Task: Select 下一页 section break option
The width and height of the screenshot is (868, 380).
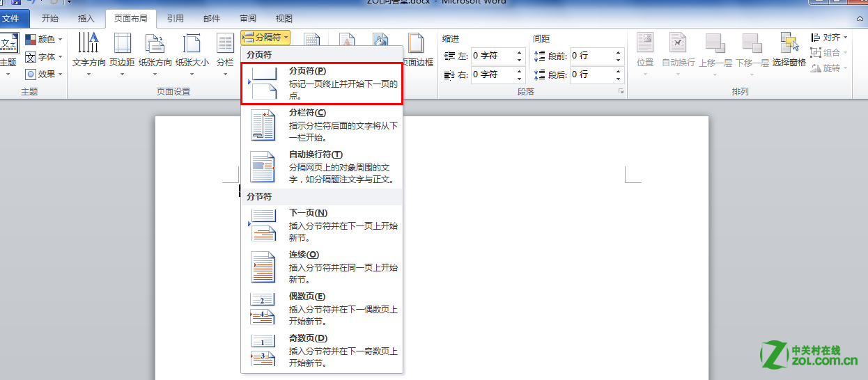Action: click(322, 225)
